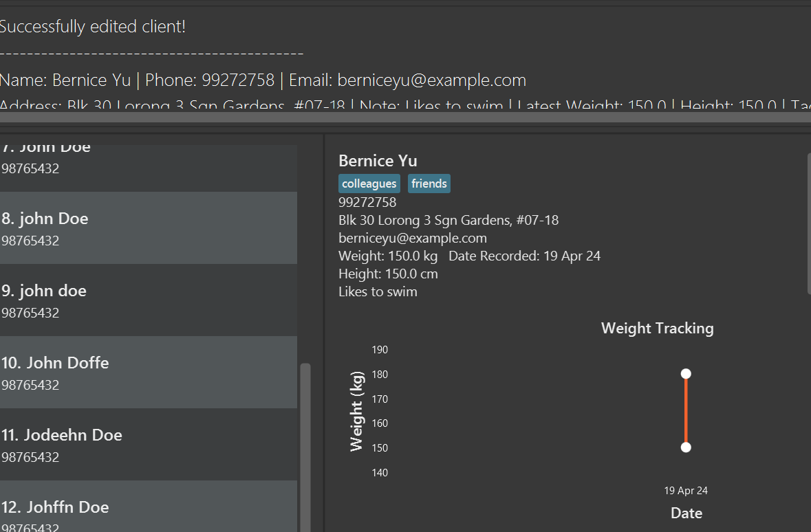
Task: Select client 9. john doe
Action: click(149, 300)
